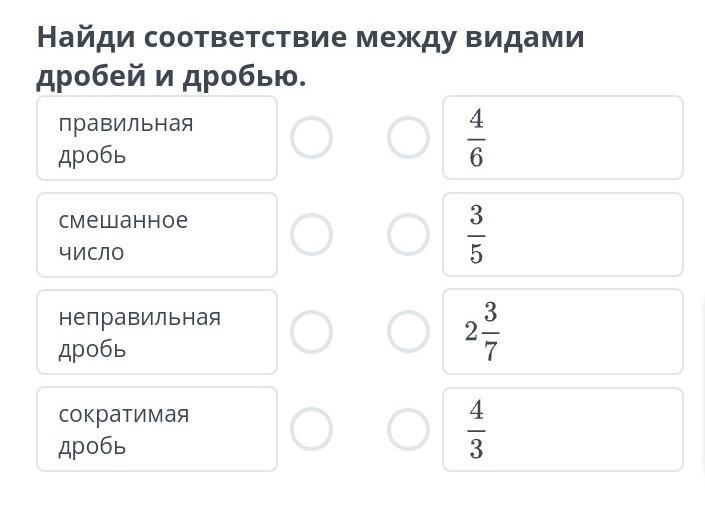The image size is (705, 526).
Task: Choose the "неправильная дробь" card
Action: point(157,332)
